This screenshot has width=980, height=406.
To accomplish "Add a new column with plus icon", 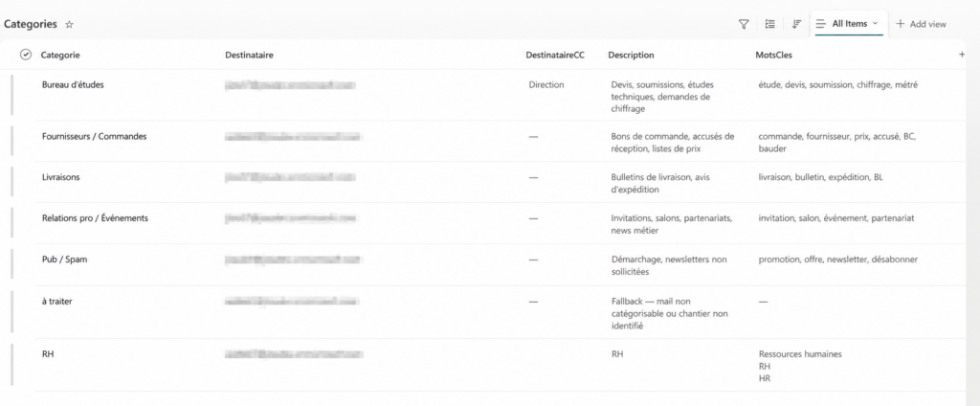I will pos(962,55).
